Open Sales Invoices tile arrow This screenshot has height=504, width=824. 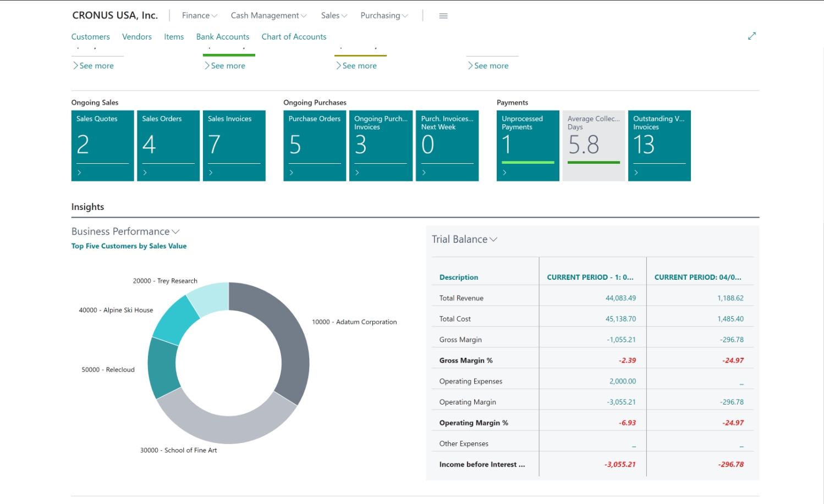point(211,173)
